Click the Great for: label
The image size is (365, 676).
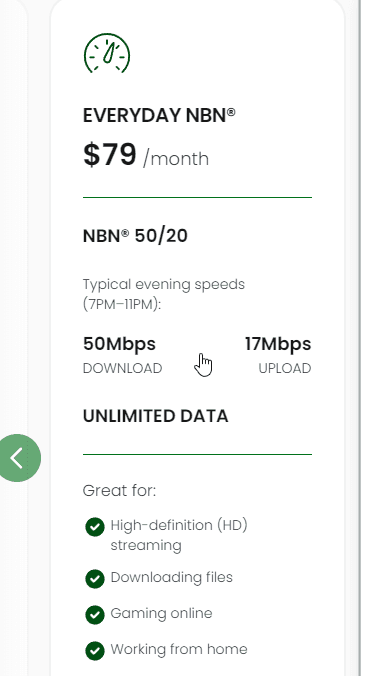click(119, 491)
